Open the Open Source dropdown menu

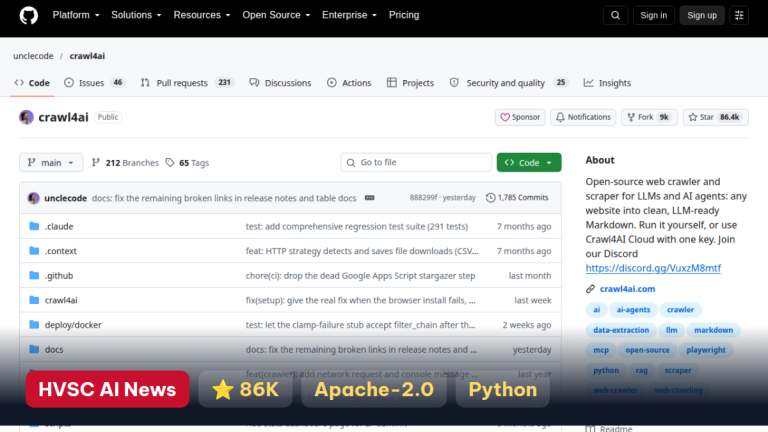(276, 15)
